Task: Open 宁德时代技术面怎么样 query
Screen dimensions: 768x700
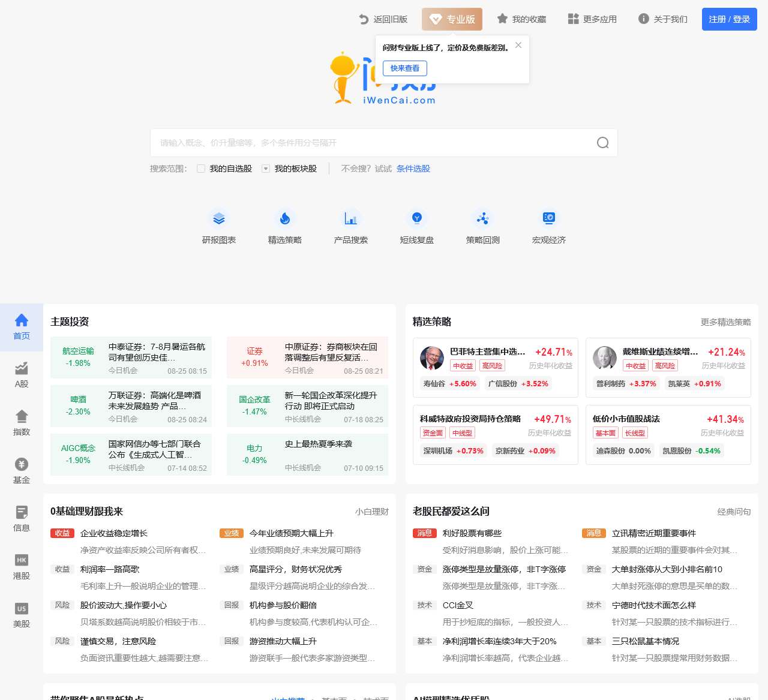Action: pyautogui.click(x=654, y=605)
